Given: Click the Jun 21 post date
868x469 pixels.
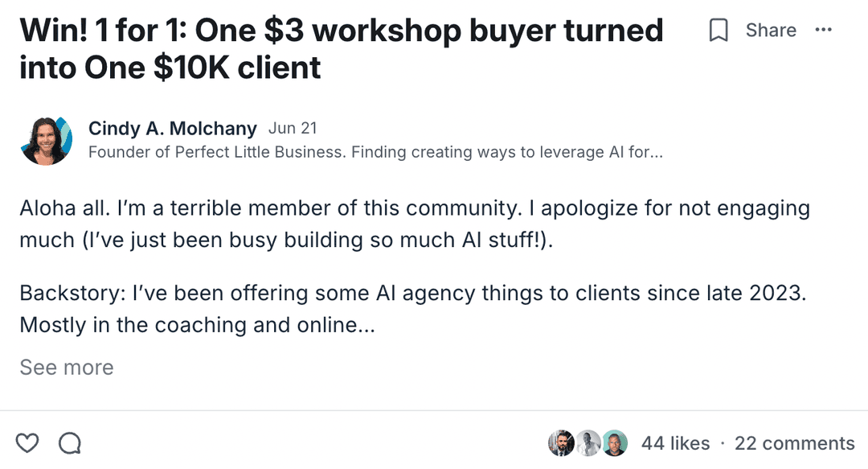Looking at the screenshot, I should tap(293, 129).
